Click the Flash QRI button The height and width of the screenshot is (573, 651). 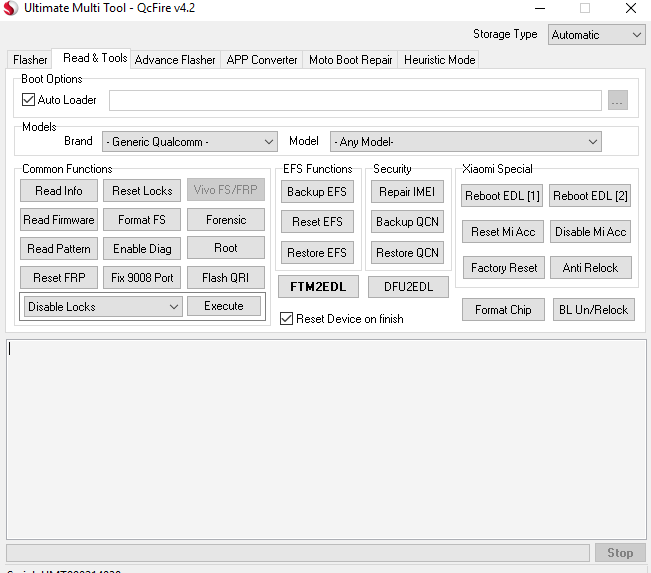click(226, 277)
